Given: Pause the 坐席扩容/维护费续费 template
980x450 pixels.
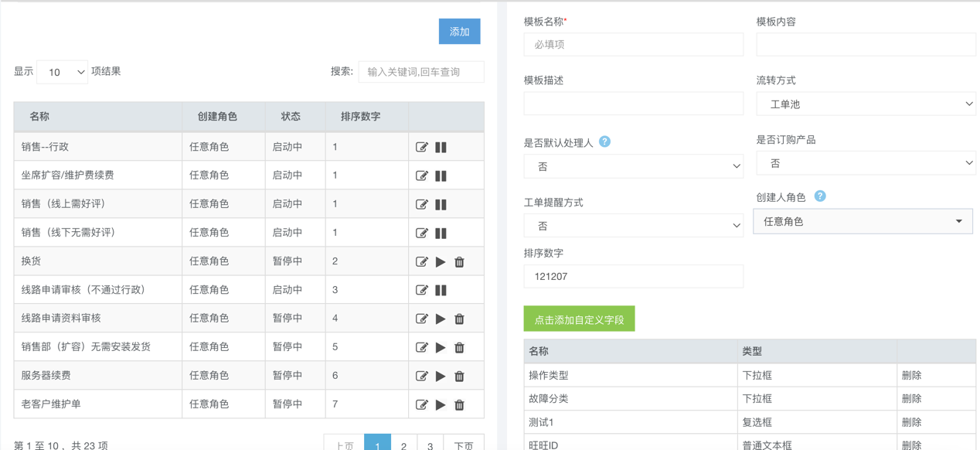Looking at the screenshot, I should [441, 176].
